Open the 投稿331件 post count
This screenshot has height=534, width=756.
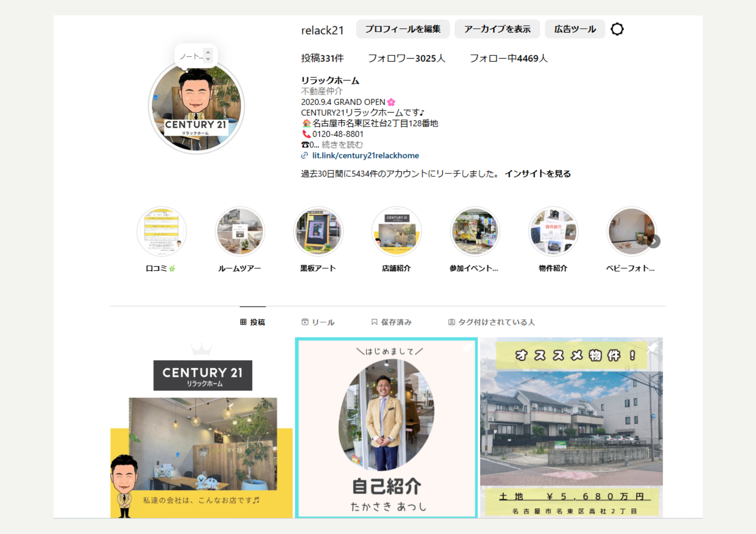[x=322, y=58]
